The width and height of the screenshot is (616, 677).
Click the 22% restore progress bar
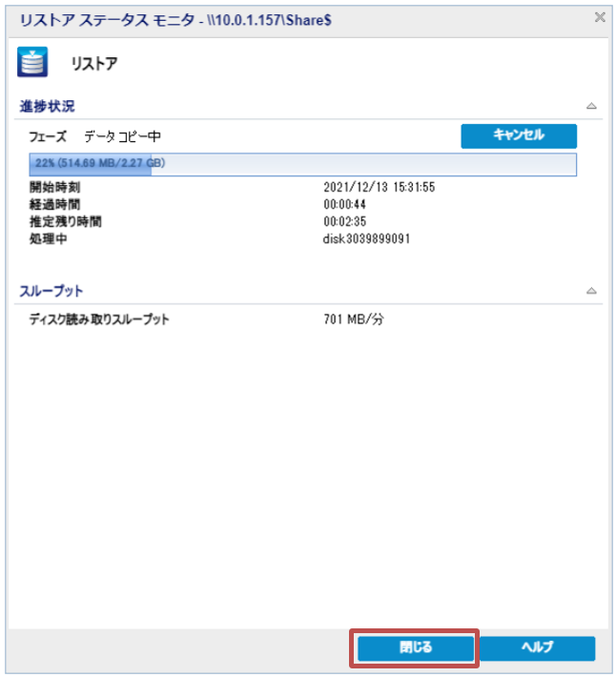(302, 164)
